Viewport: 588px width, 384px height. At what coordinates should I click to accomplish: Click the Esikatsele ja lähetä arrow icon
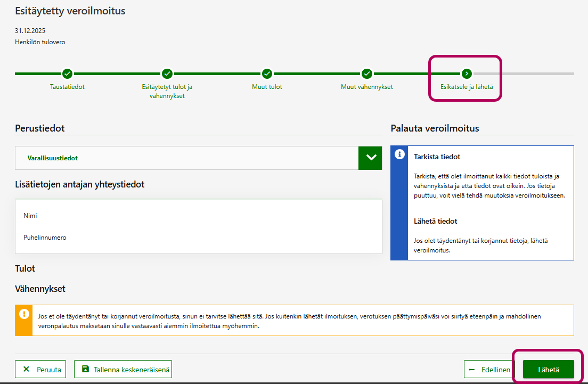click(467, 73)
